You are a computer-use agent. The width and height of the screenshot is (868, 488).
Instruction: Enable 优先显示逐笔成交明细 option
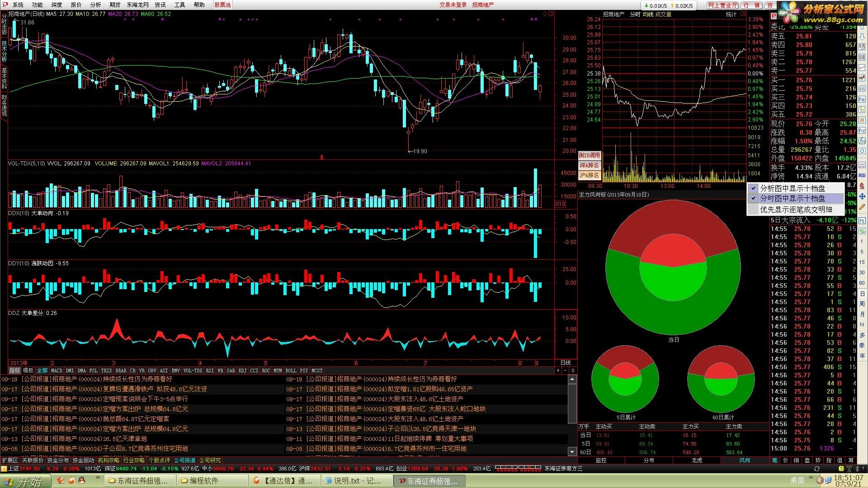click(x=795, y=209)
